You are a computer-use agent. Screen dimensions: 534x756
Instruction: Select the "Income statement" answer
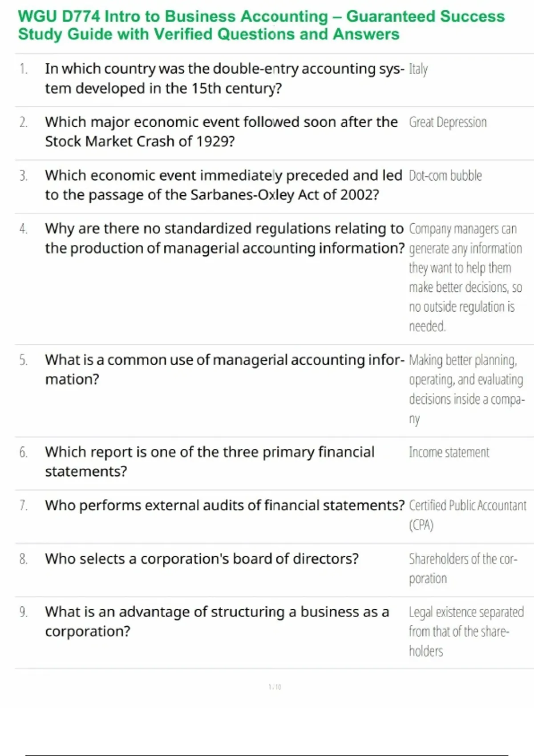(x=449, y=452)
